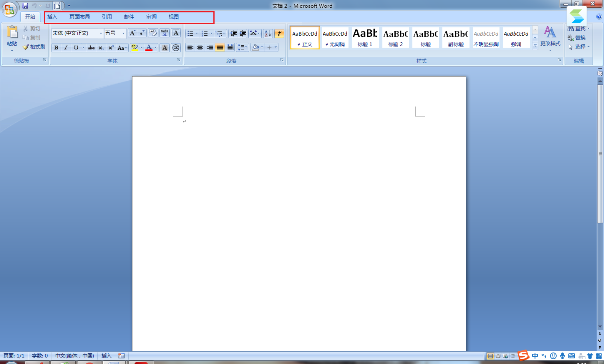Open the 页面布局 (Page Layout) tab

(x=80, y=17)
